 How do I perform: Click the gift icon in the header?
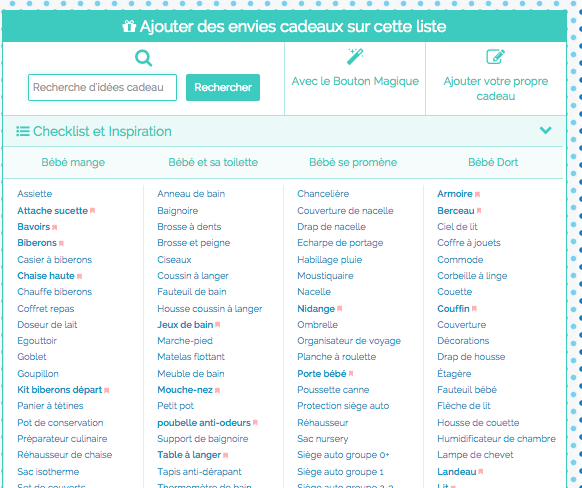point(129,26)
